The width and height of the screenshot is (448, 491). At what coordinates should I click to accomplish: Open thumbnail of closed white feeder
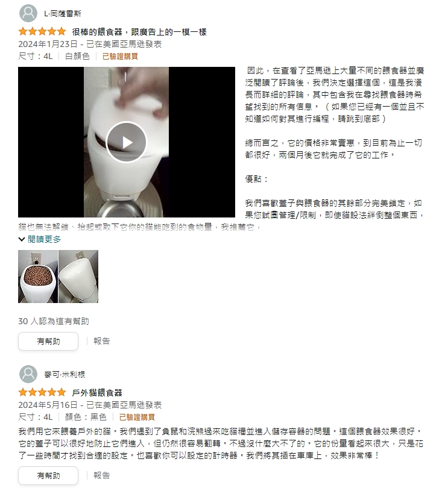(78, 277)
